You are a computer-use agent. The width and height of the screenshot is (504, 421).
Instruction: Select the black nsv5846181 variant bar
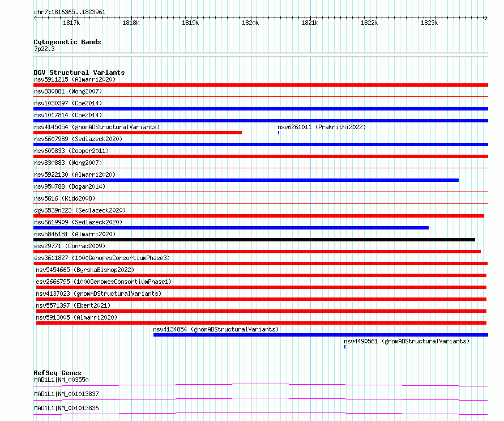pos(254,240)
